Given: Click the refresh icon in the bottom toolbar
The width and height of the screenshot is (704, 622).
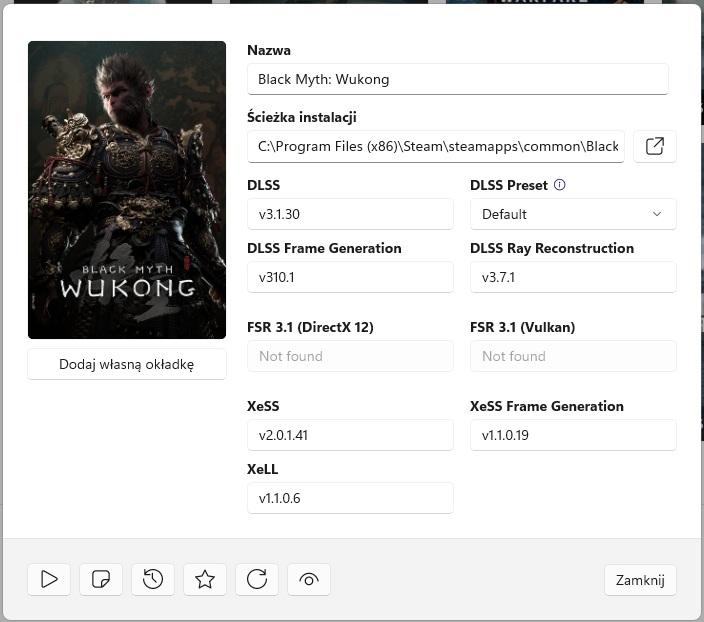Looking at the screenshot, I should pos(257,579).
